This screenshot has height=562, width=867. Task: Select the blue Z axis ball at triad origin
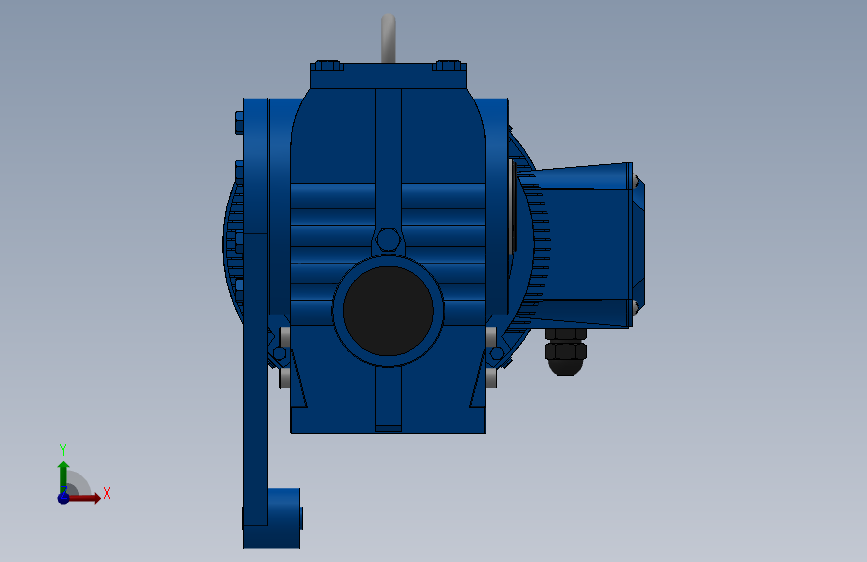pos(64,498)
